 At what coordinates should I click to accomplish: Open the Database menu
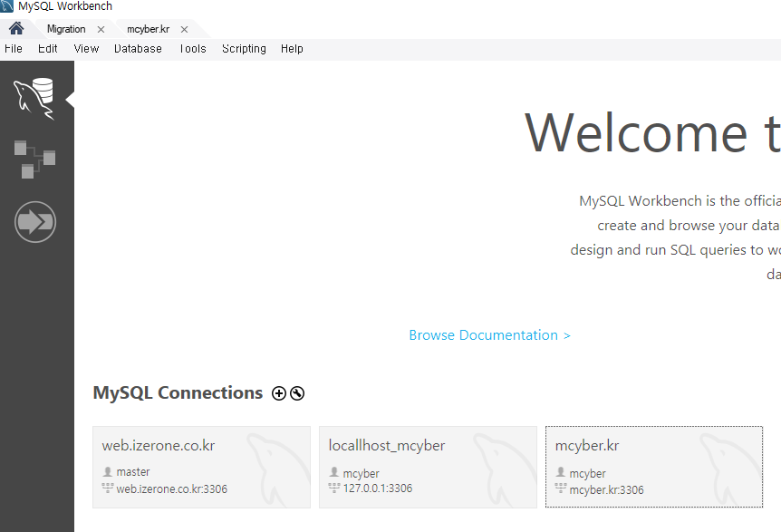pyautogui.click(x=138, y=48)
